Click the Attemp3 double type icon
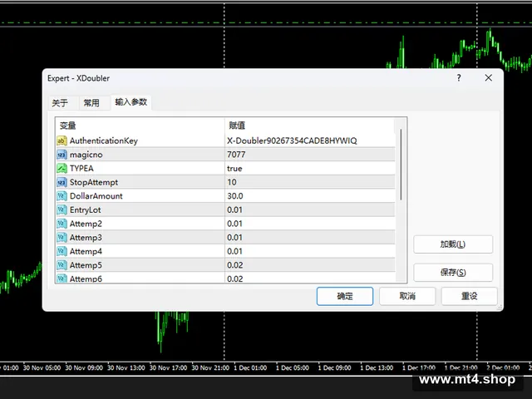This screenshot has height=399, width=532. click(62, 238)
